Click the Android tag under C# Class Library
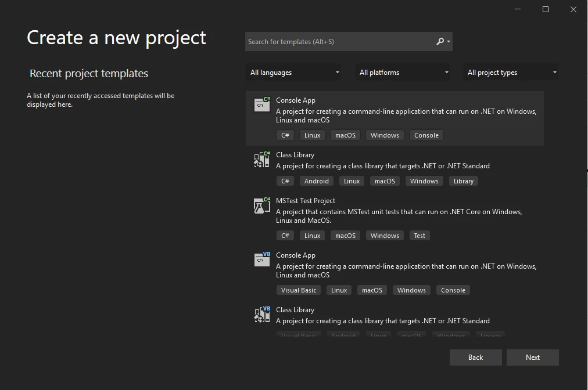The width and height of the screenshot is (588, 390). [x=317, y=181]
